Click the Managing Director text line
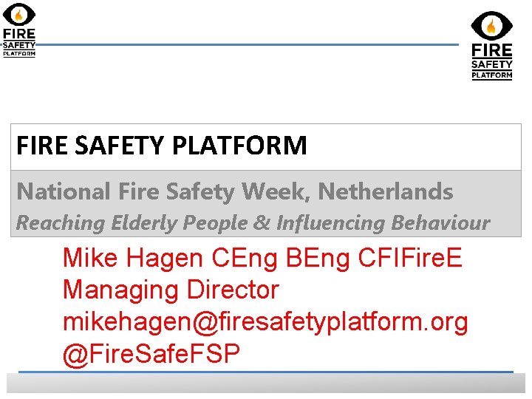The width and height of the screenshot is (532, 399). click(171, 290)
